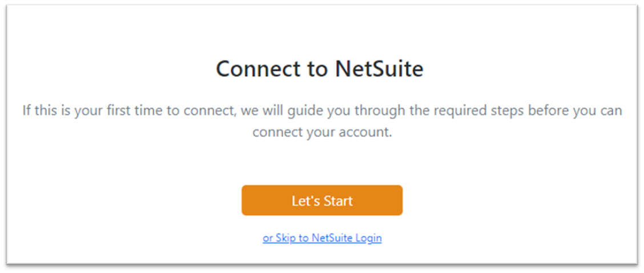Viewport: 644px width, 273px height.
Task: Open the Skip to NetSuite Login link
Action: click(x=322, y=238)
